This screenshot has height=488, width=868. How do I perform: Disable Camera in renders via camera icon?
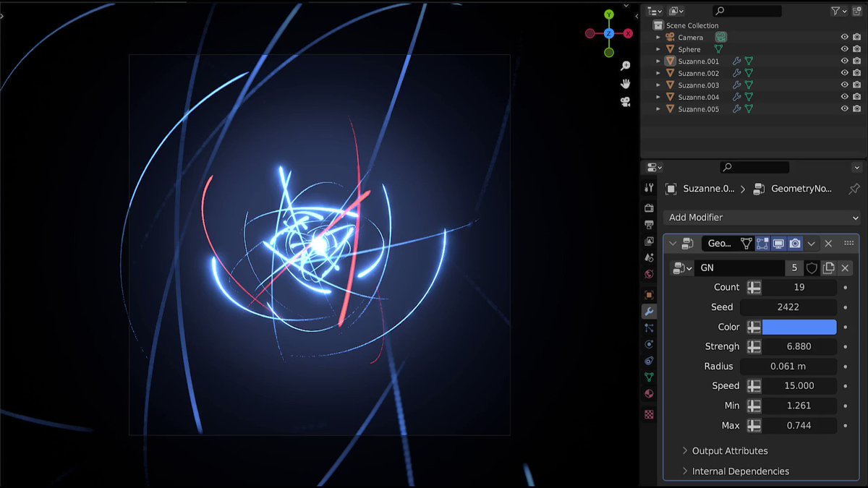(856, 38)
